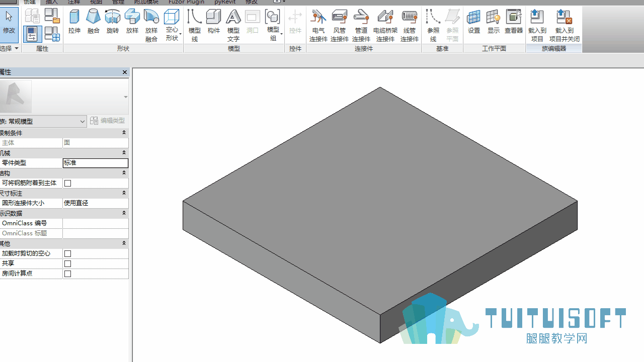The height and width of the screenshot is (362, 644).
Task: Start the 放样 sweep tool
Action: pos(132,22)
